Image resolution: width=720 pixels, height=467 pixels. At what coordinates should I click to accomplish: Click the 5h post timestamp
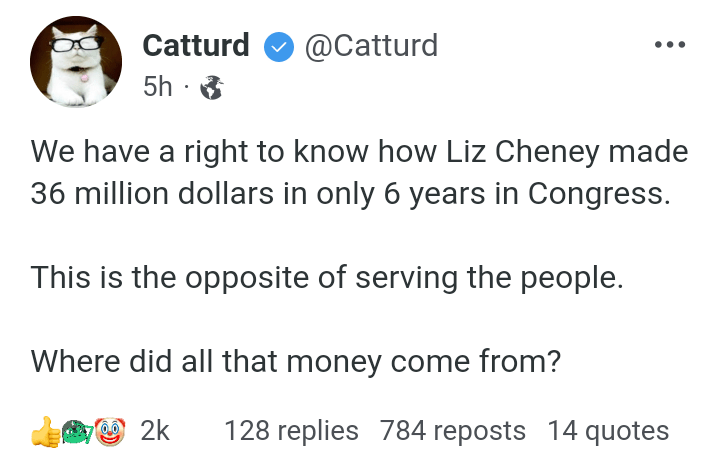click(158, 88)
